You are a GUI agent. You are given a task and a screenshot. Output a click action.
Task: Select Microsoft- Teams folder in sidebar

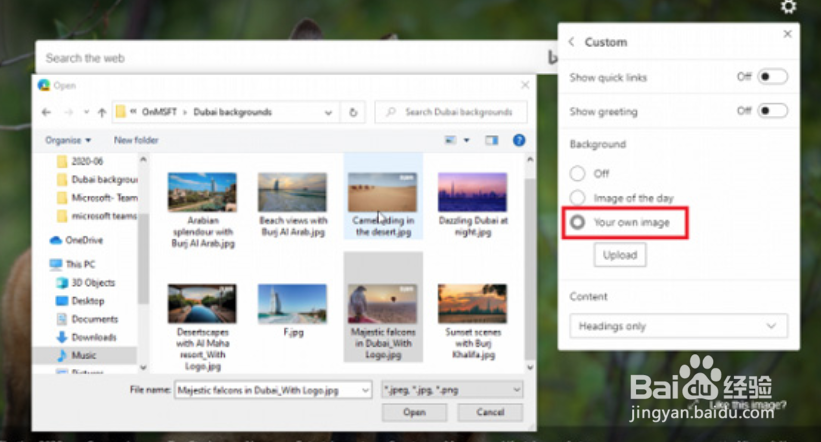point(97,198)
